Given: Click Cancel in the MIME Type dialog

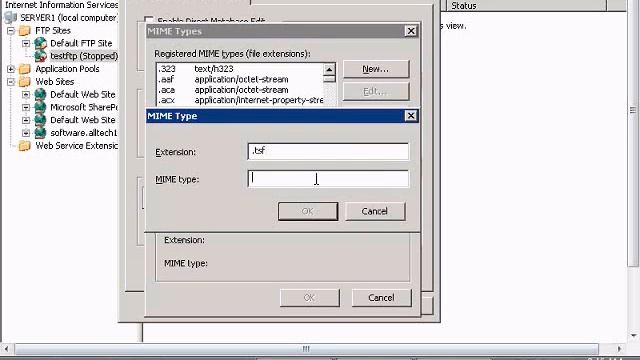Looking at the screenshot, I should click(375, 211).
